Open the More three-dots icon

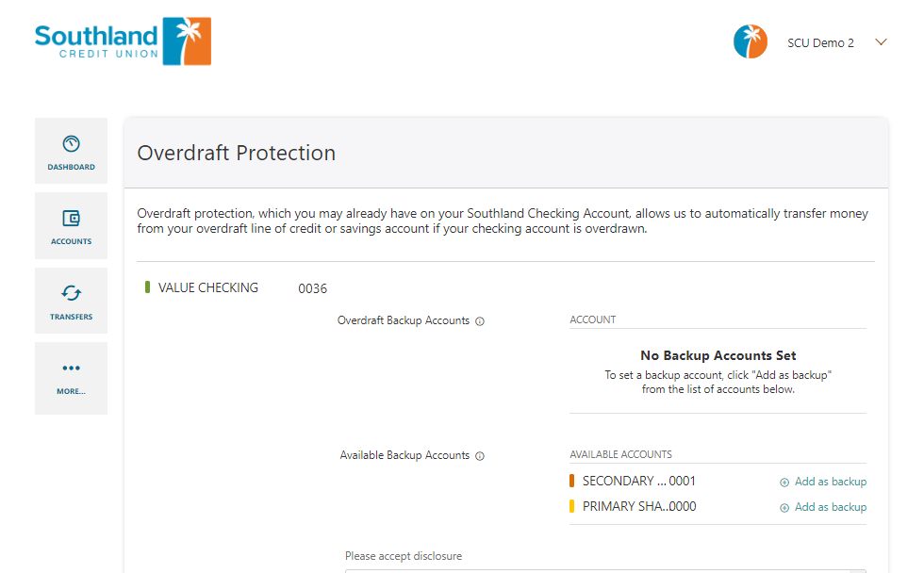[71, 368]
